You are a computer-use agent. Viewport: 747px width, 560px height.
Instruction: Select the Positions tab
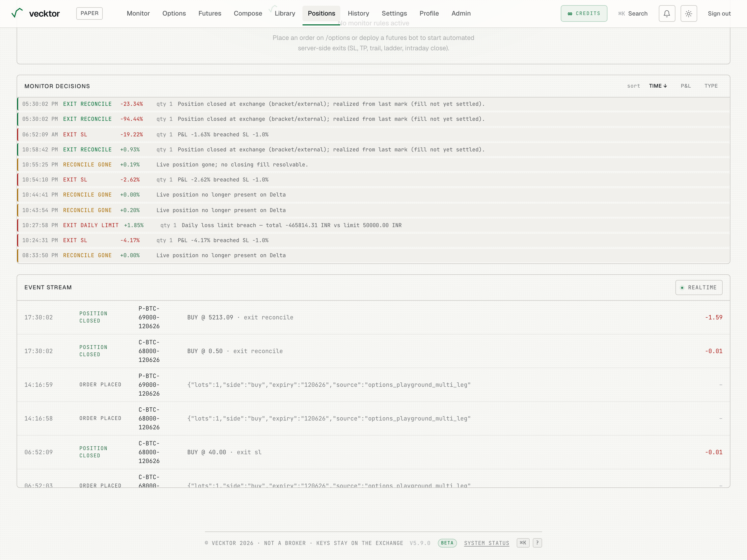(321, 13)
